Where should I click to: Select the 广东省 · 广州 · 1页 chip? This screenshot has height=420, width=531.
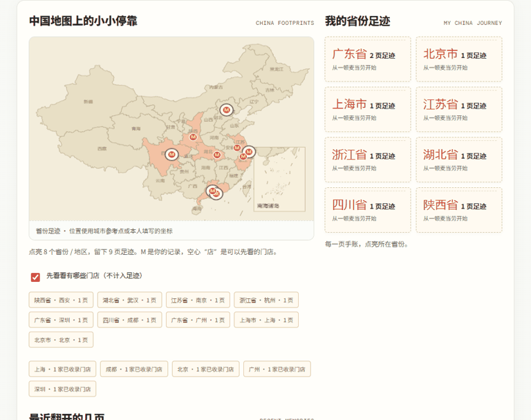pyautogui.click(x=198, y=320)
